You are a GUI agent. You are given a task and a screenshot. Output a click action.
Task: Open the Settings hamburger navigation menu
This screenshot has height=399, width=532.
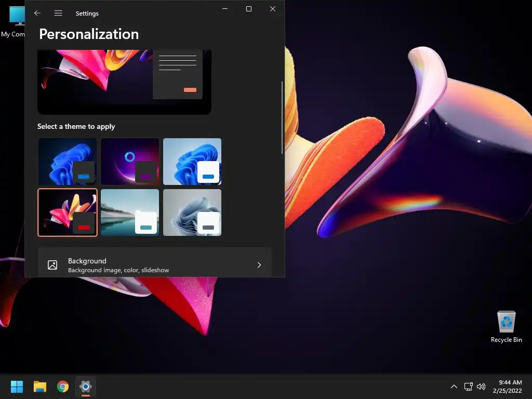pyautogui.click(x=58, y=13)
